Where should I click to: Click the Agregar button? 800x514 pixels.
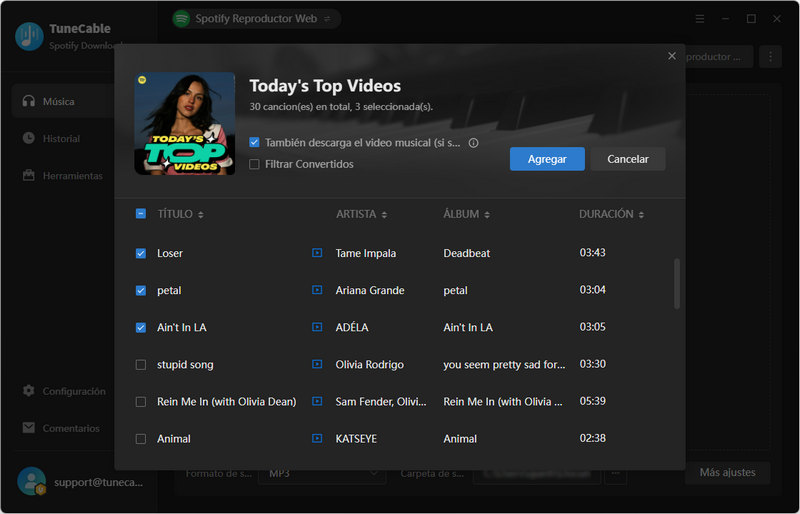(547, 159)
